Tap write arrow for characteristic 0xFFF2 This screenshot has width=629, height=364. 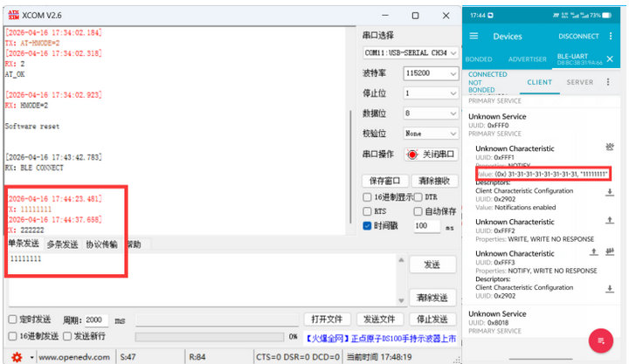pos(610,220)
